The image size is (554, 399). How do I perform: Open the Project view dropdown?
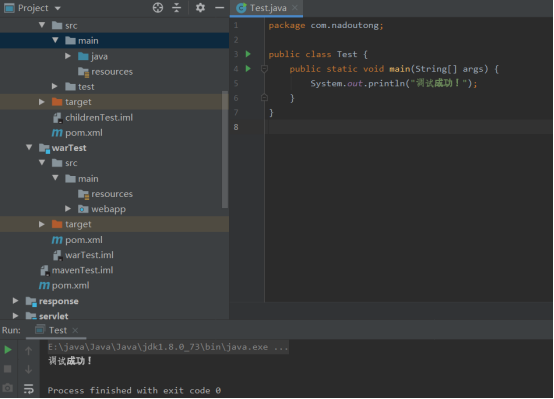(58, 8)
